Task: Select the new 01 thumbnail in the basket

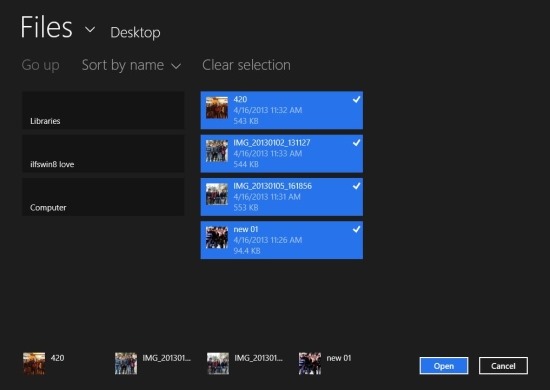Action: pos(310,363)
